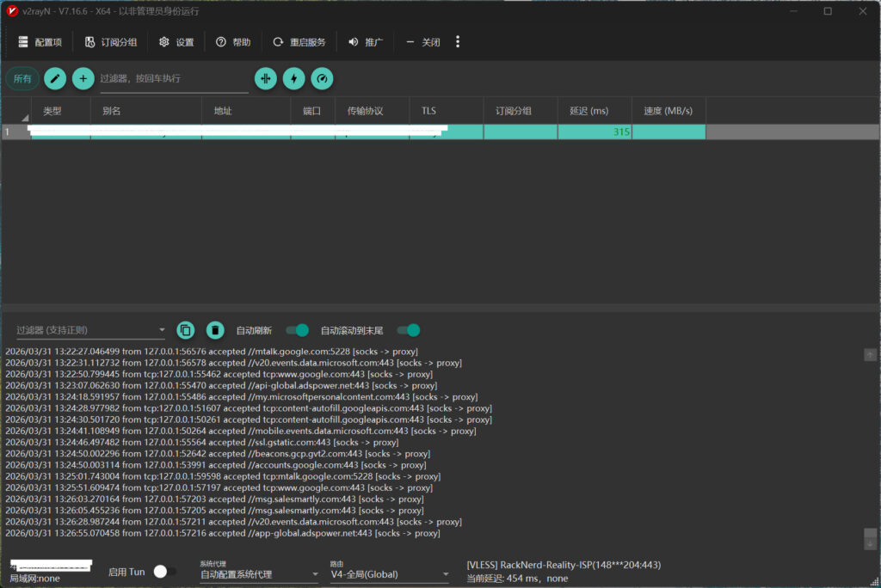
Task: Open the 系统代理 dropdown
Action: pyautogui.click(x=258, y=574)
